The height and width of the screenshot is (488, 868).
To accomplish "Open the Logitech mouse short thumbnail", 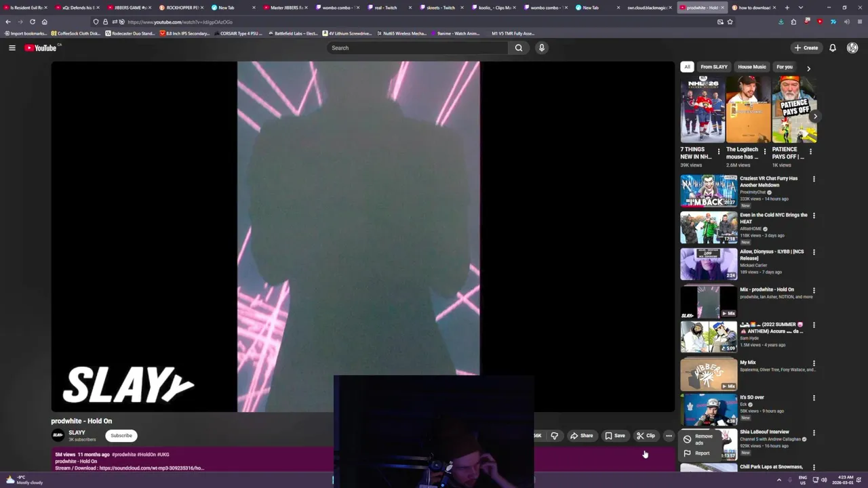I will pos(748,110).
